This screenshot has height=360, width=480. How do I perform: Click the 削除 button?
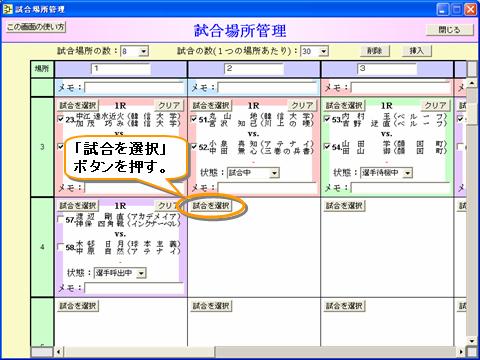click(375, 51)
